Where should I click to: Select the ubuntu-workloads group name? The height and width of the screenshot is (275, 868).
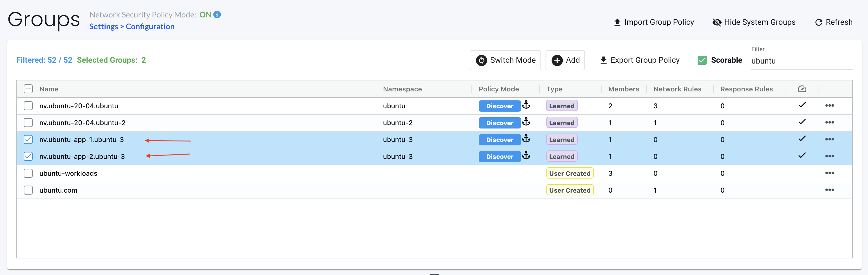pos(68,173)
